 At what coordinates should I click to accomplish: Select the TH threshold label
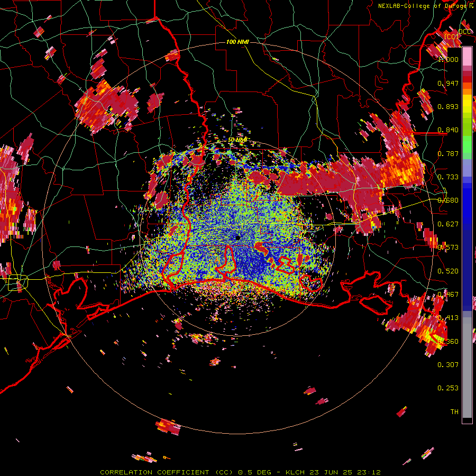[454, 412]
